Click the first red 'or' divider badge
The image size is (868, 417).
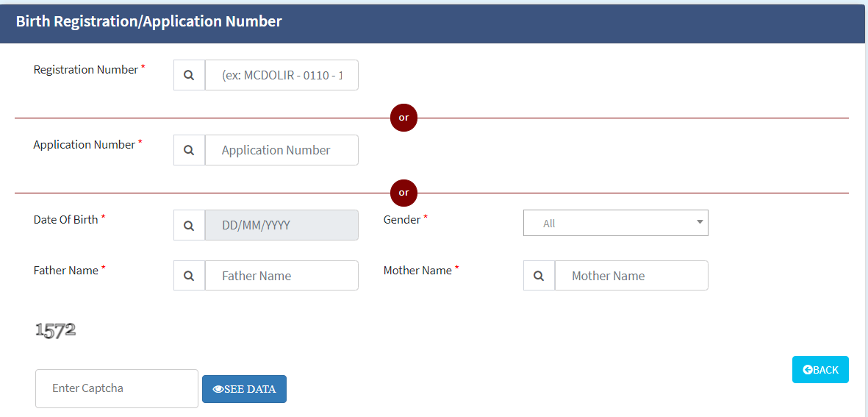click(x=403, y=118)
